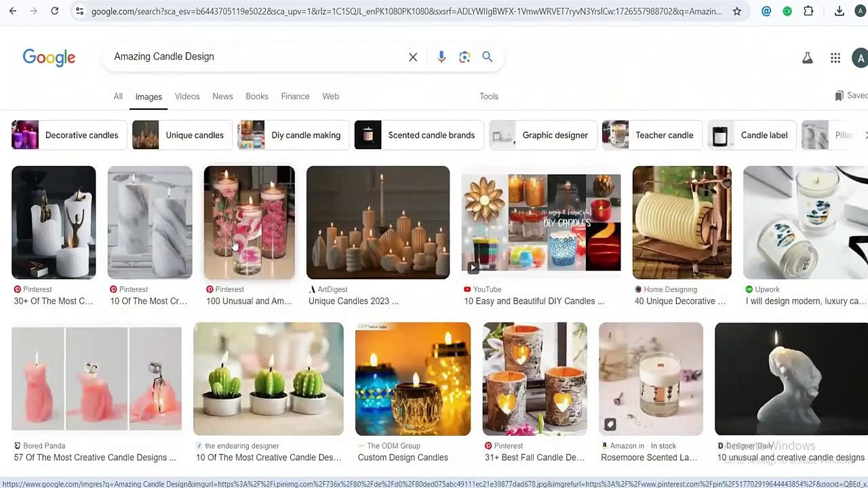Filter by Unique candles chip
868x488 pixels.
[181, 135]
